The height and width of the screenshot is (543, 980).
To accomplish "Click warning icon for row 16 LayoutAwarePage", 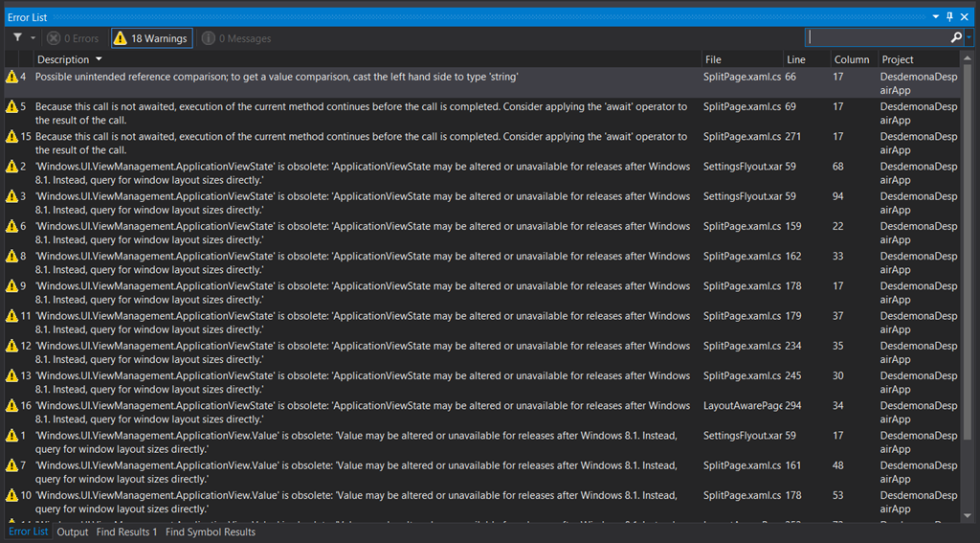I will [11, 406].
